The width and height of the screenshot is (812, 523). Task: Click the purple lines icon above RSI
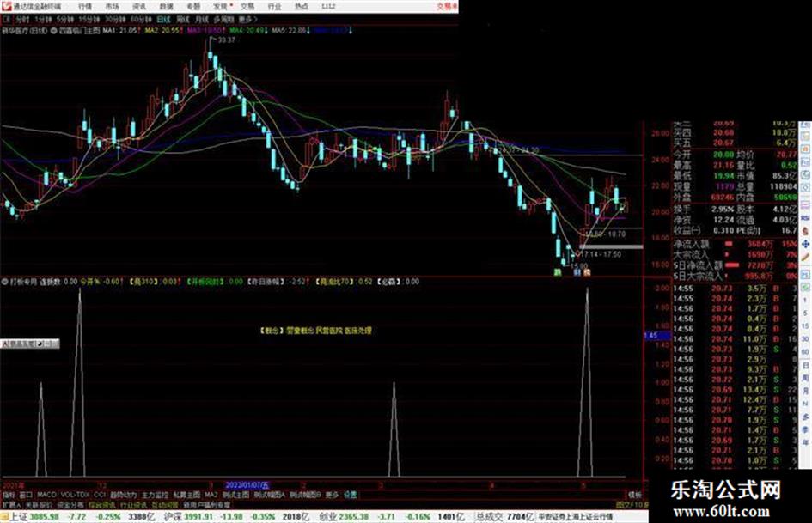pos(805,205)
